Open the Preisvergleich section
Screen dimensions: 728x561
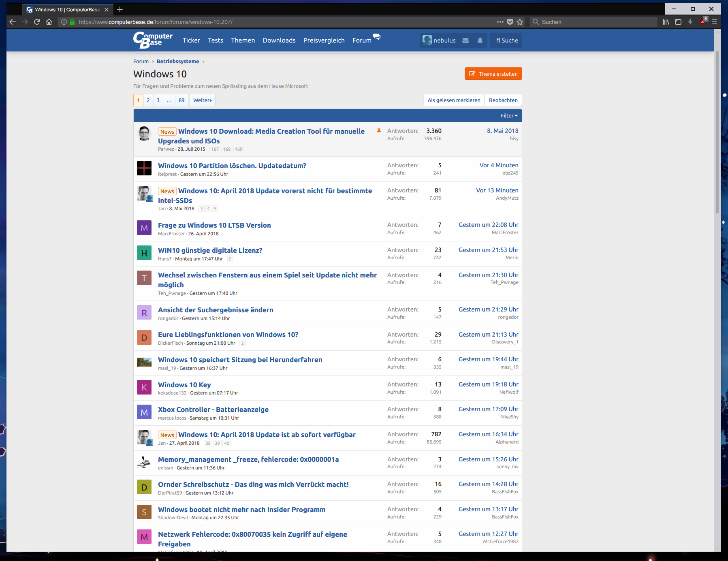(x=324, y=41)
